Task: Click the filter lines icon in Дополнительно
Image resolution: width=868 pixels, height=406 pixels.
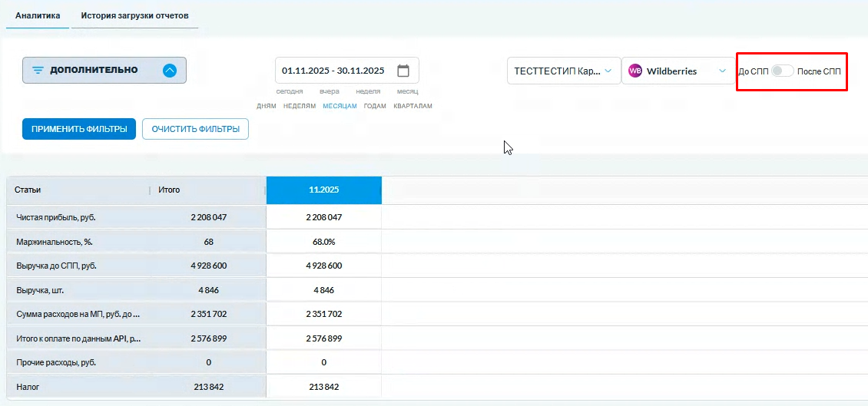Action: (x=38, y=70)
